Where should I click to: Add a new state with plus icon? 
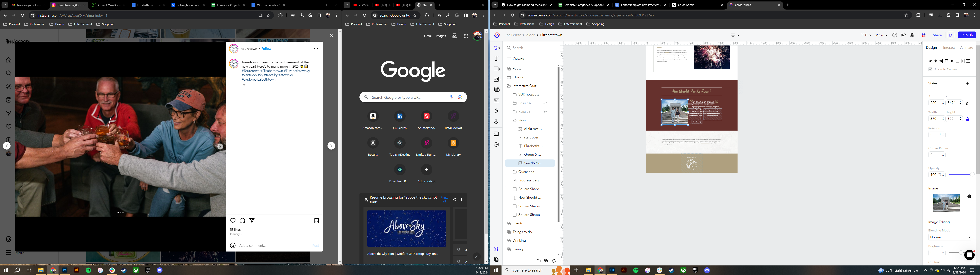(x=967, y=83)
